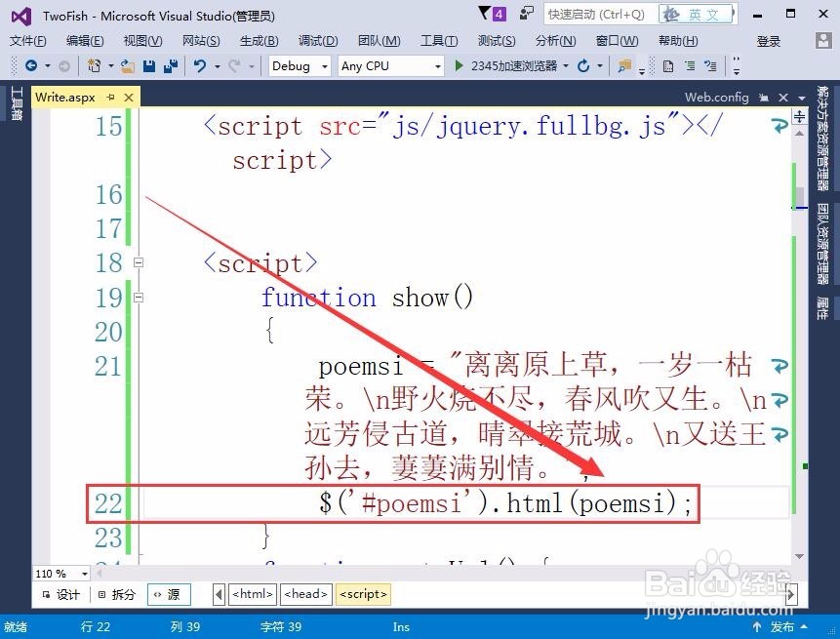Screen dimensions: 840x639
Task: Click the save file icon
Action: (x=149, y=66)
